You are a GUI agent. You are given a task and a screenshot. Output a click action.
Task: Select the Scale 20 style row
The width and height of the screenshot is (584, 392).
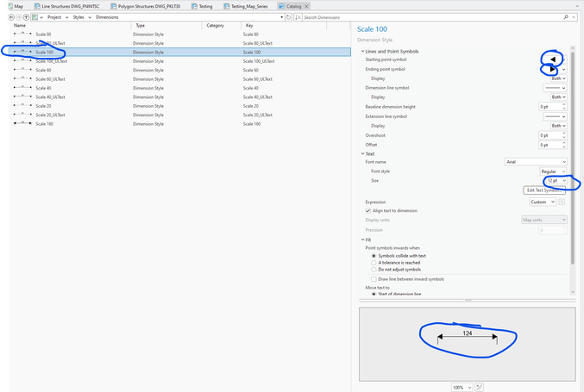[x=180, y=106]
